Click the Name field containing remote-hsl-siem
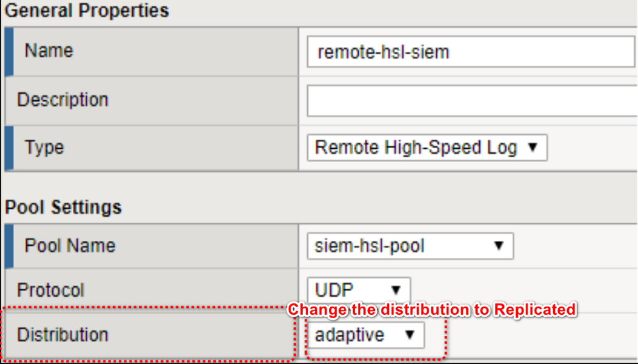638x364 pixels. point(469,52)
